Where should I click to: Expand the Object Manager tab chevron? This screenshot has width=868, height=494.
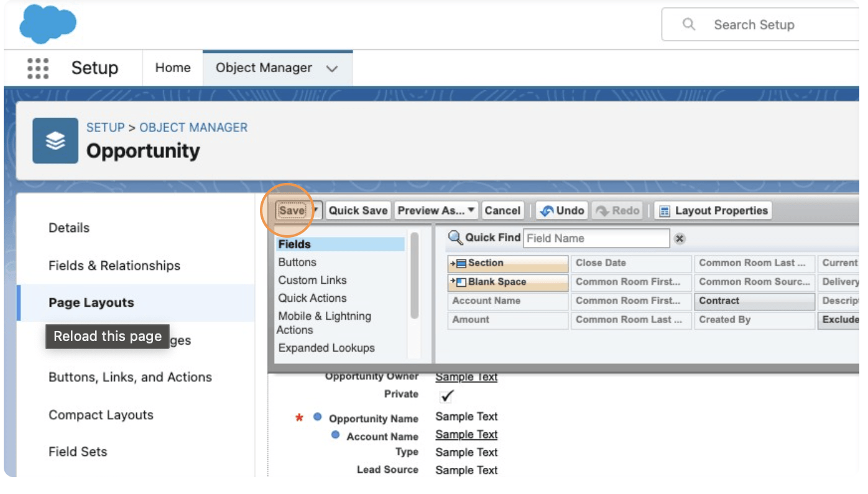332,68
